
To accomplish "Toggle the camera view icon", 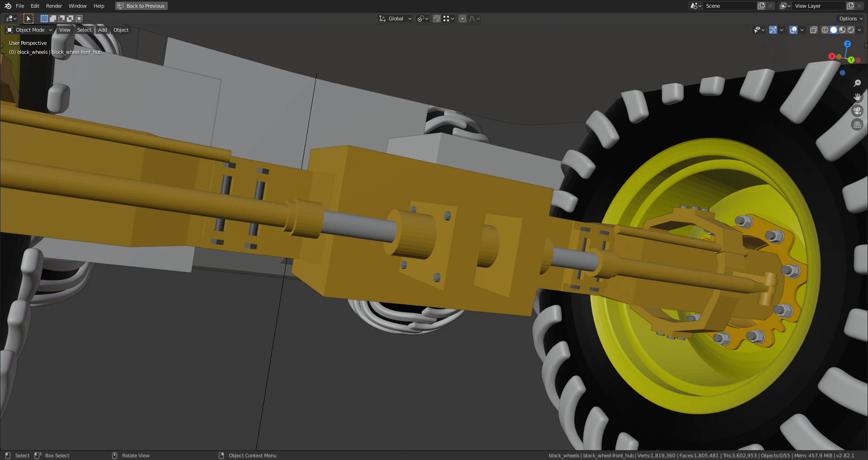I will [x=857, y=111].
